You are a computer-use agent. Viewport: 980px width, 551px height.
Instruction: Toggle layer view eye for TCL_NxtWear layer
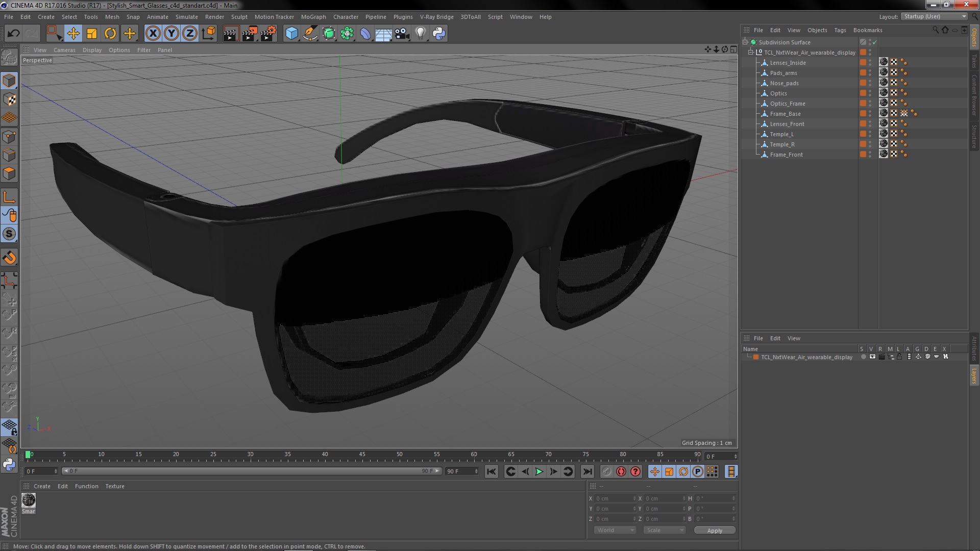click(x=872, y=357)
